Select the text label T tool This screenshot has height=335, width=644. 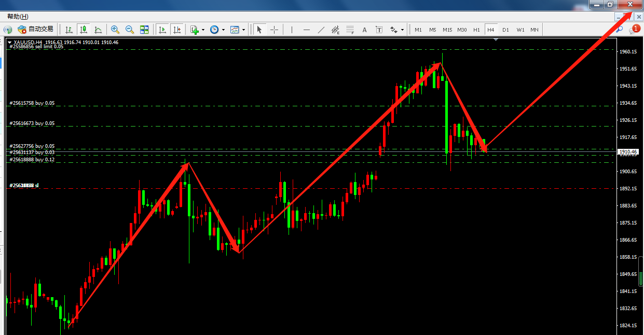[x=379, y=30]
